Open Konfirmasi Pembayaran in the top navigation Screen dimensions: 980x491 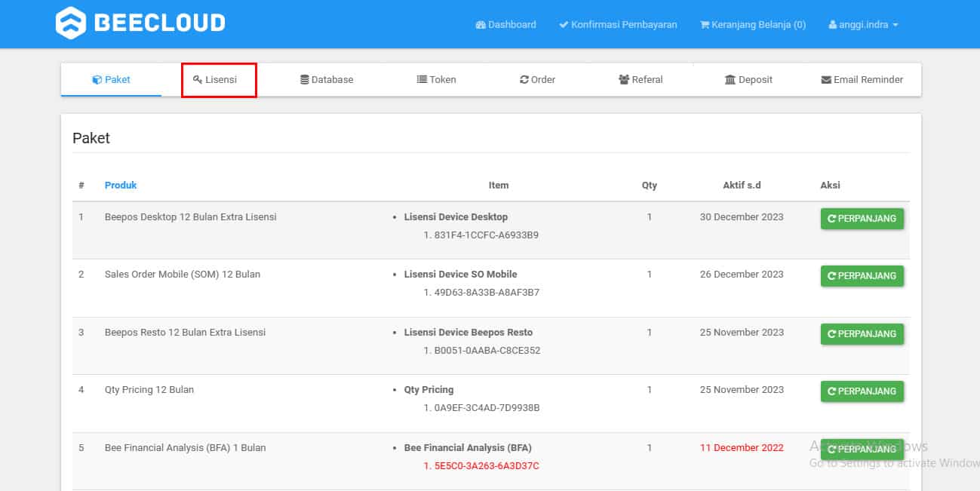click(618, 24)
